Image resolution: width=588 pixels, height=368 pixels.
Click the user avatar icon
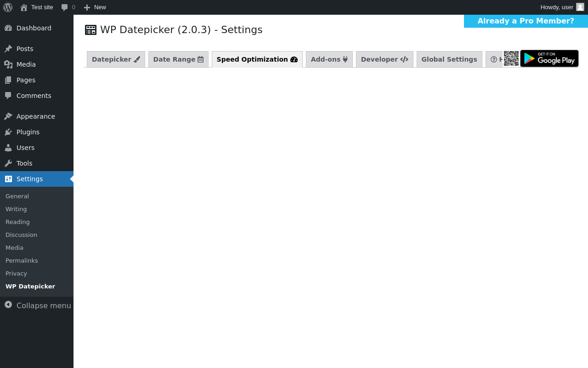click(x=580, y=7)
